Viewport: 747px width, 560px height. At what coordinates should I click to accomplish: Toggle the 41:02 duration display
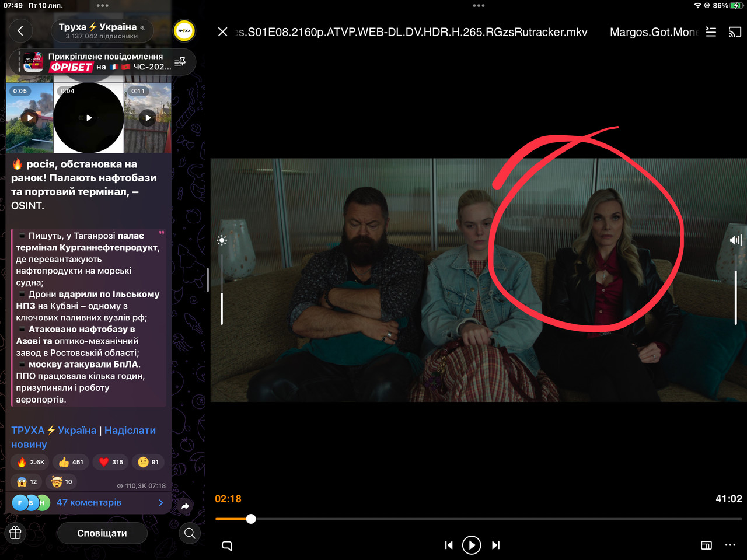[729, 499]
